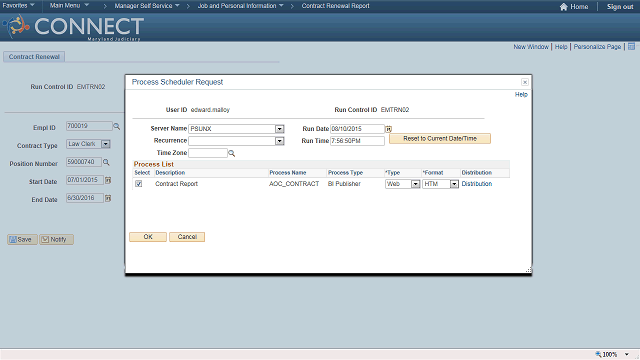
Task: Select the Contract Renewal tab
Action: [34, 57]
